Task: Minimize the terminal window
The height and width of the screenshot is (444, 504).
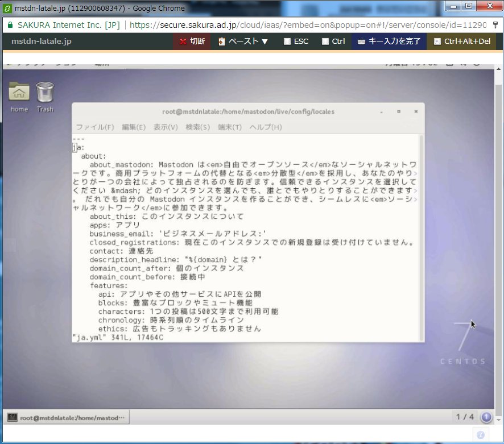Action: coord(382,111)
